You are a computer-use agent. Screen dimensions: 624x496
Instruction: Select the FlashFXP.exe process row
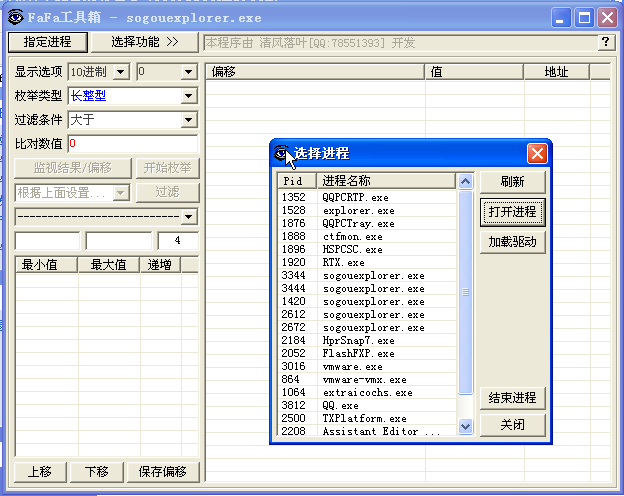[367, 353]
